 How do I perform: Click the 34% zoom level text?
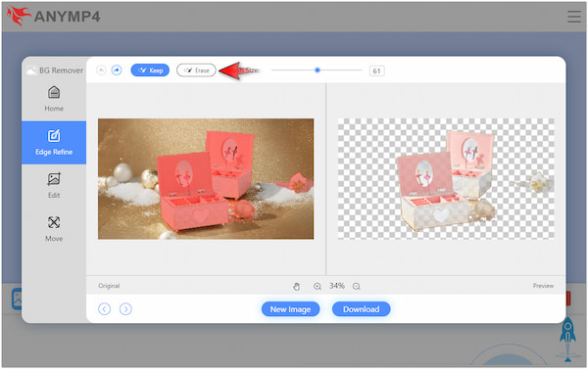(337, 286)
